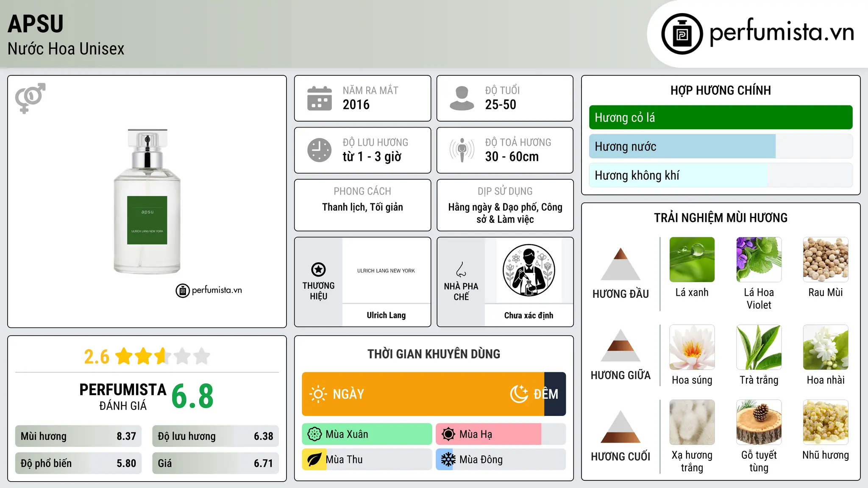Click the Độ phổ biến 5.80 score bar
This screenshot has height=488, width=868.
click(x=78, y=463)
